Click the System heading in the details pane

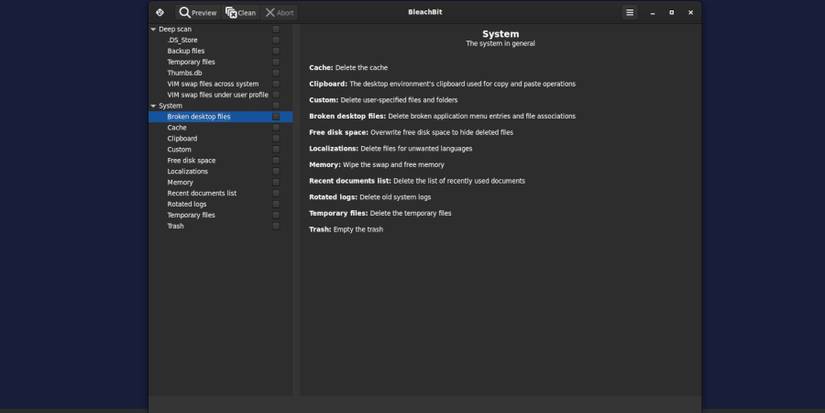500,34
